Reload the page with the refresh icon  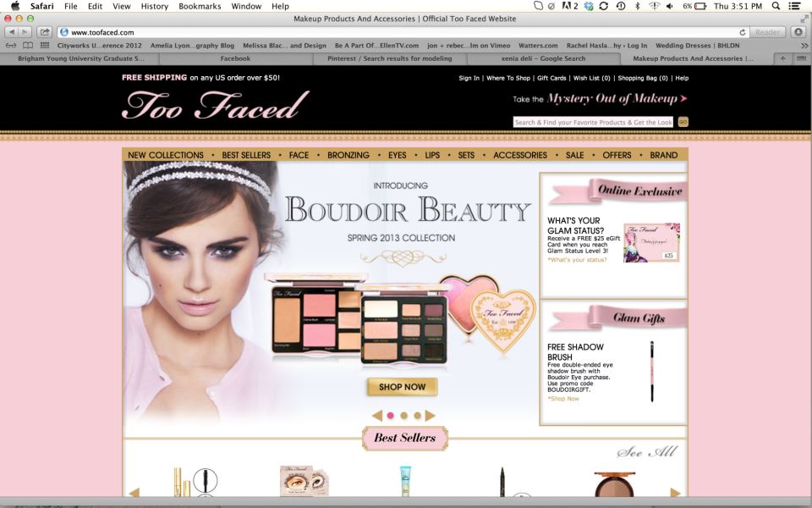(x=742, y=32)
